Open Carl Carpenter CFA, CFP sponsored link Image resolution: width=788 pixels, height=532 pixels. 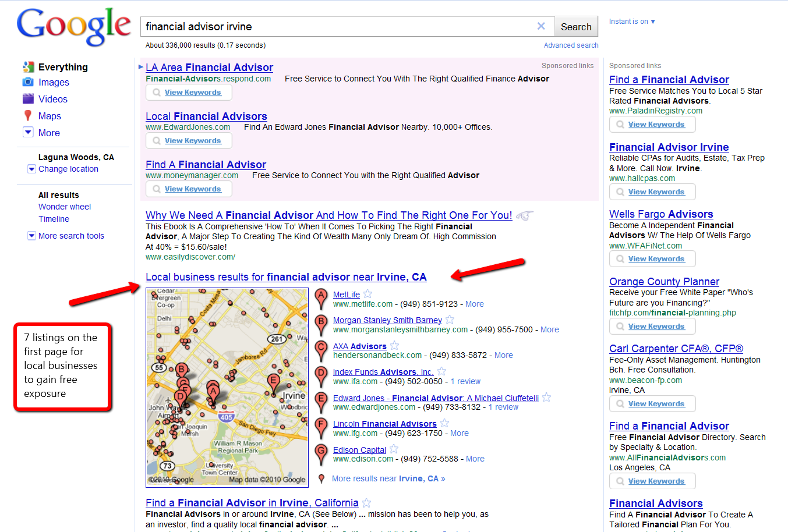pos(676,349)
